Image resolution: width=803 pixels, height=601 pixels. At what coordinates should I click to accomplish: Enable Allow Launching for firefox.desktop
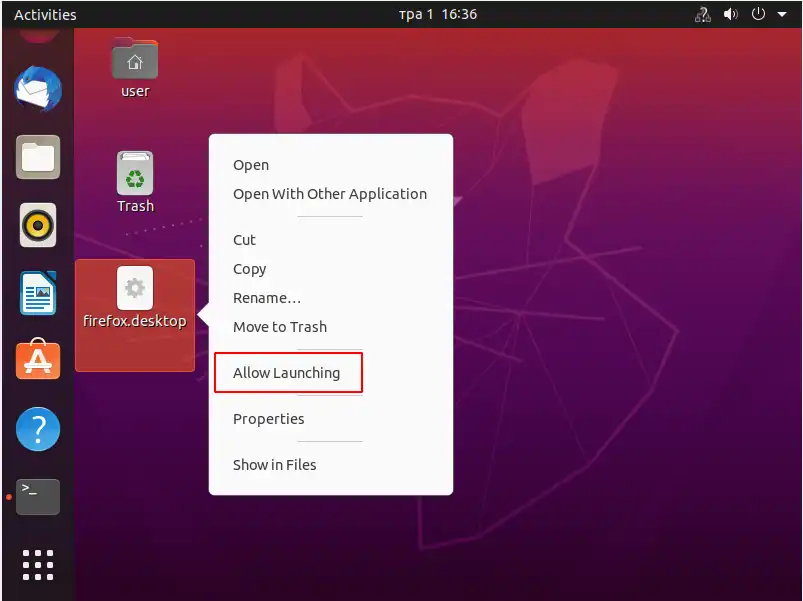tap(287, 371)
